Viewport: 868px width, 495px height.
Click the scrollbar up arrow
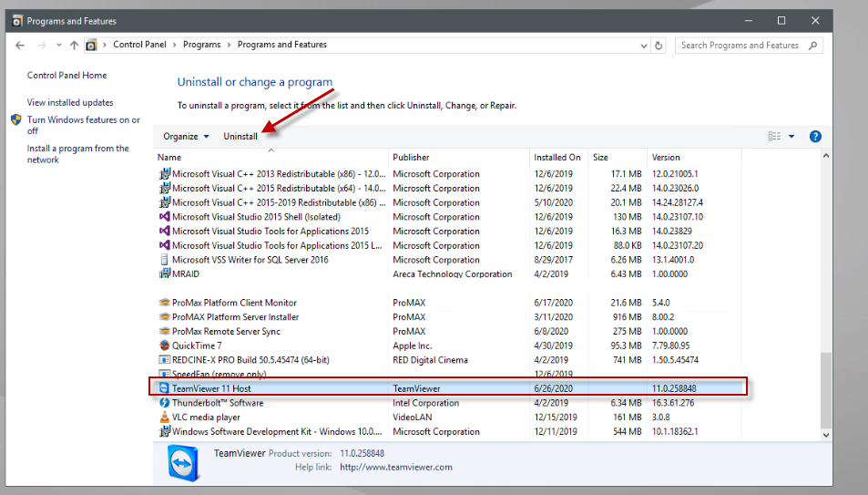point(826,156)
